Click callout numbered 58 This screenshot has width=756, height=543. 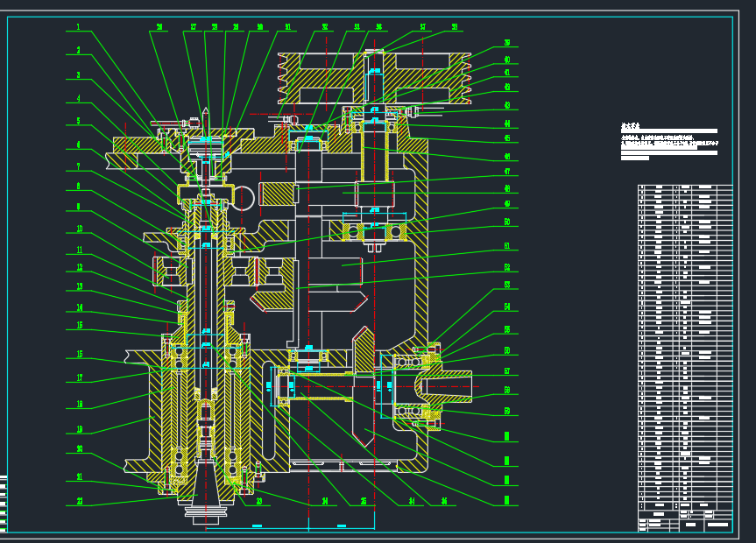pos(506,390)
